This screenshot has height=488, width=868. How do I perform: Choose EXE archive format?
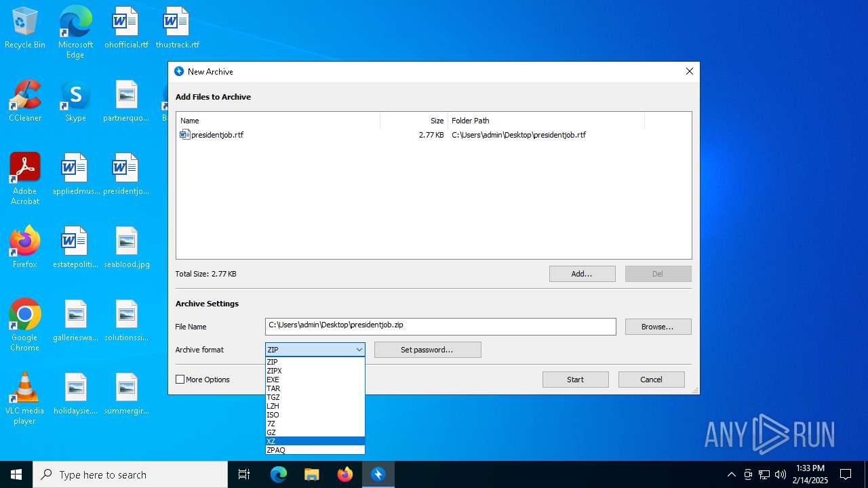tap(315, 380)
